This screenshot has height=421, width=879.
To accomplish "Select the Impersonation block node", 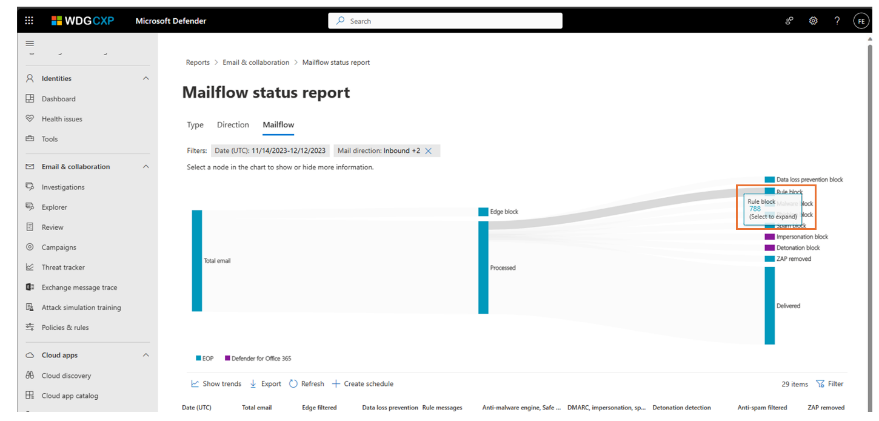I will point(770,237).
